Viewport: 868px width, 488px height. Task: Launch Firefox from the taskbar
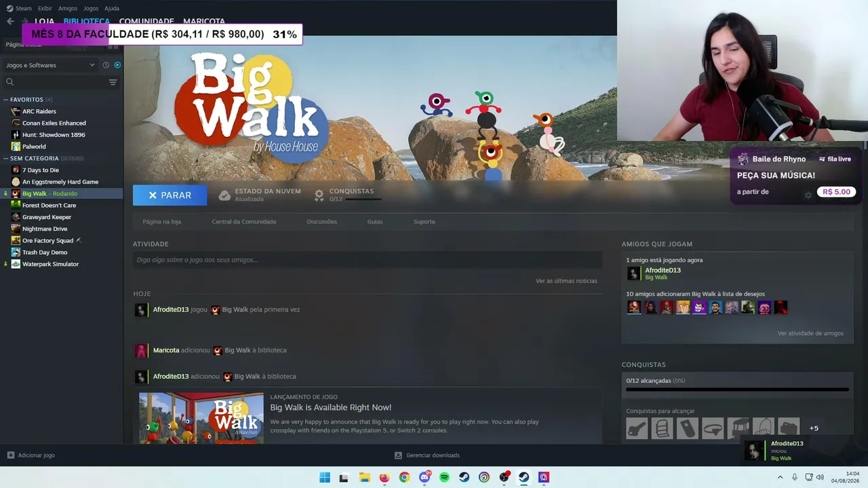pyautogui.click(x=384, y=477)
